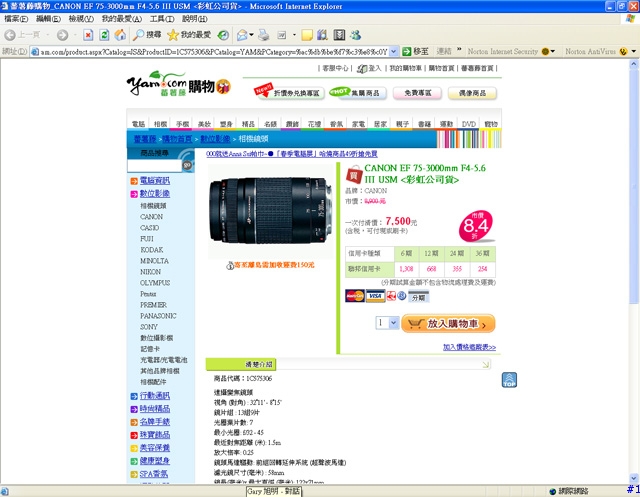Select CANON in sidebar brand list

coord(151,217)
